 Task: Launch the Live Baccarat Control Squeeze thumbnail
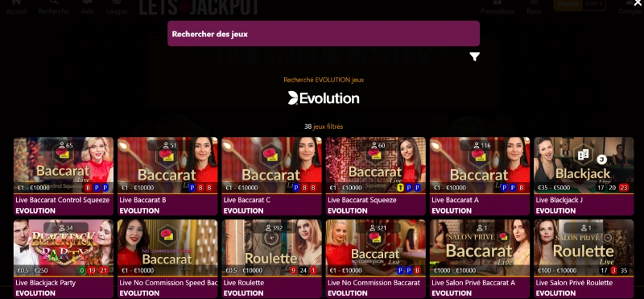pyautogui.click(x=64, y=165)
